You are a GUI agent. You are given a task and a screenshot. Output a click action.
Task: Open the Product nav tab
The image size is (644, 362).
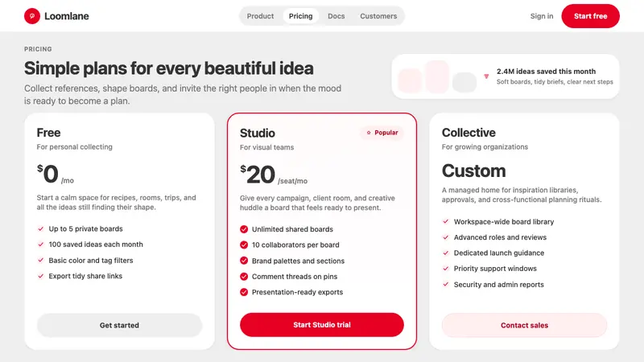[260, 16]
